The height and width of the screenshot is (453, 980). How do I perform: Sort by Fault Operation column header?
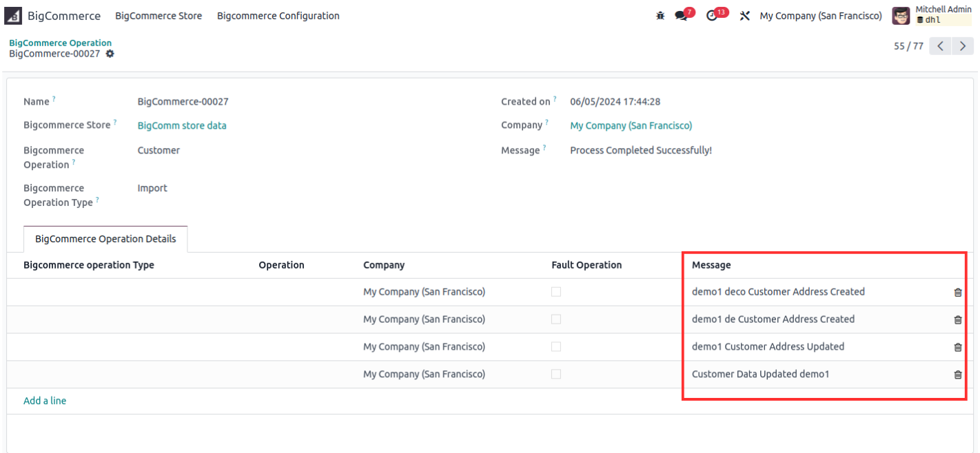[x=586, y=265]
